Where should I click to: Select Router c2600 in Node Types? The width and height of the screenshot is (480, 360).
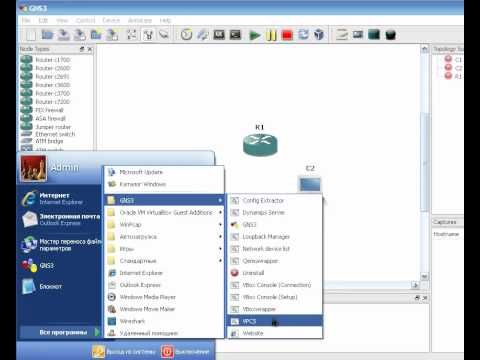tap(45, 68)
